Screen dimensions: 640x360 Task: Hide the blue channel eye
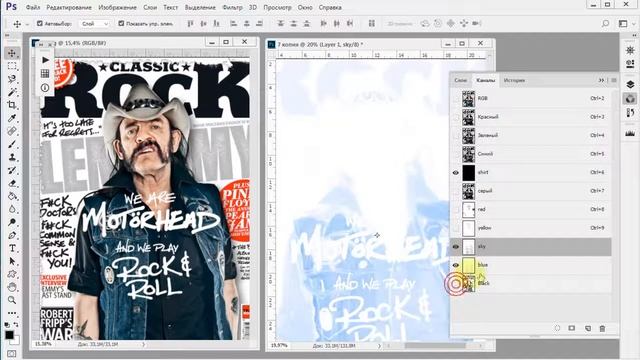[x=456, y=265]
